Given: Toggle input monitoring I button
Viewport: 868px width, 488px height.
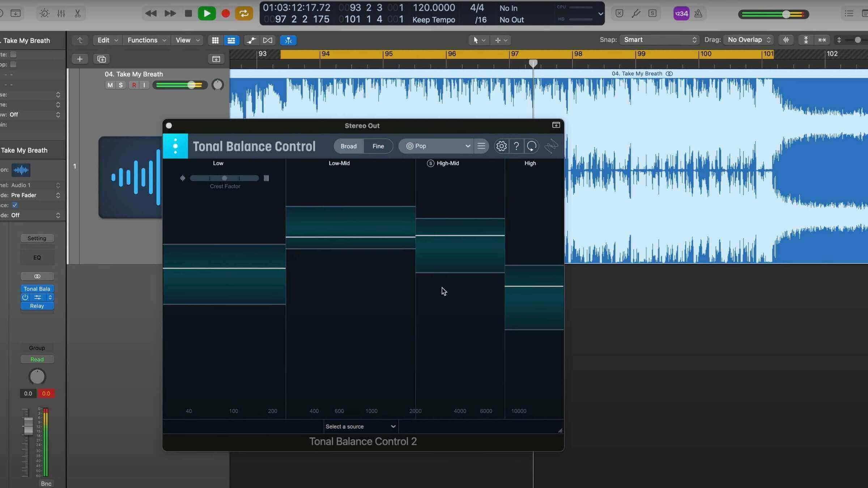Looking at the screenshot, I should pos(144,85).
